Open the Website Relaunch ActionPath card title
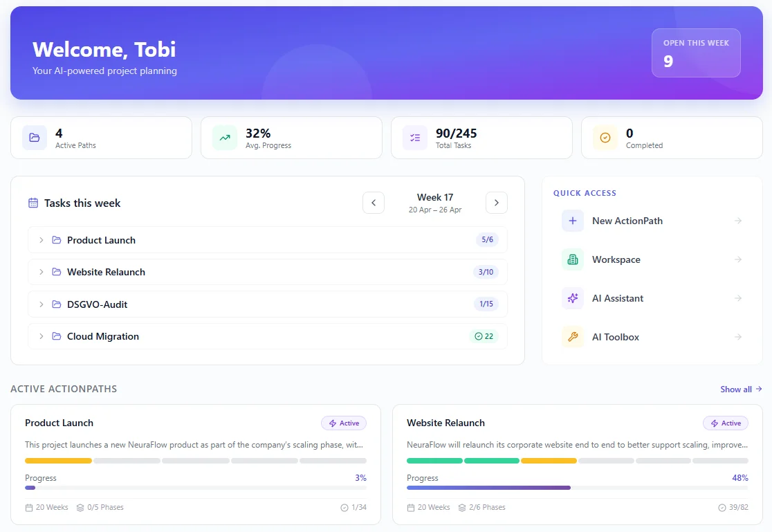 pyautogui.click(x=445, y=423)
